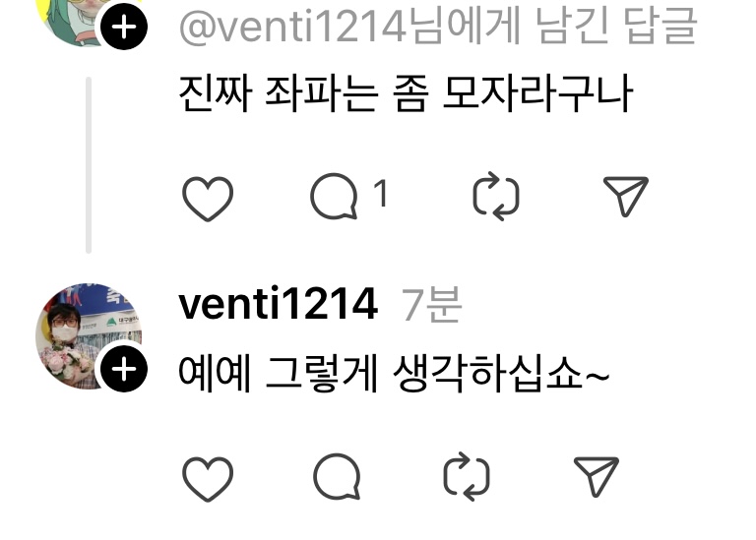756x540 pixels.
Task: Repost the '진짜 좌파는 좀 모자라구나' reply
Action: (496, 196)
